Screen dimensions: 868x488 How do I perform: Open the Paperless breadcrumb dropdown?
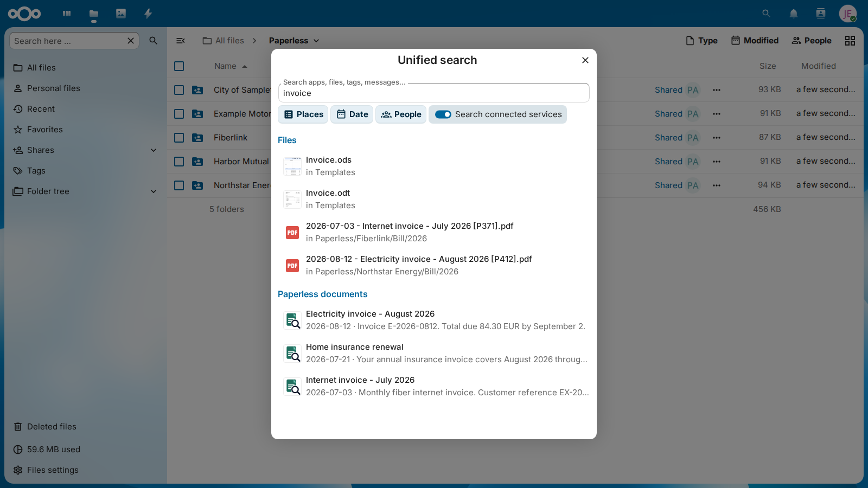294,41
